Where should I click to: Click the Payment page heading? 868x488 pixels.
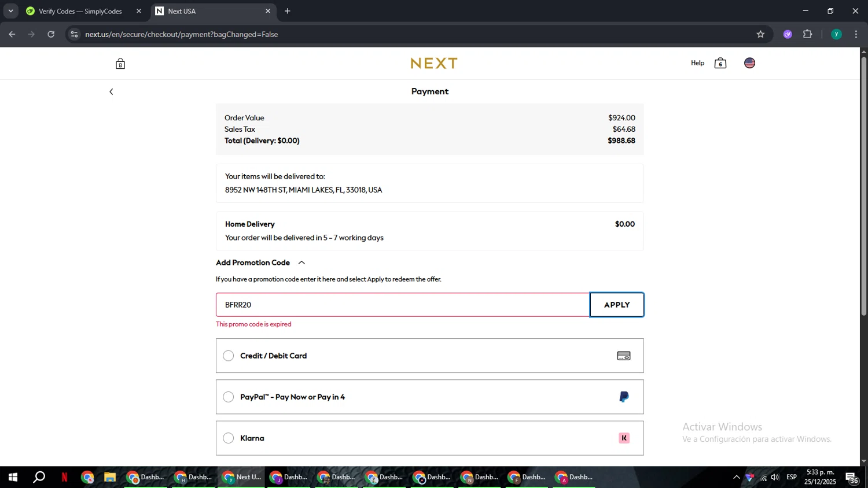click(x=430, y=91)
